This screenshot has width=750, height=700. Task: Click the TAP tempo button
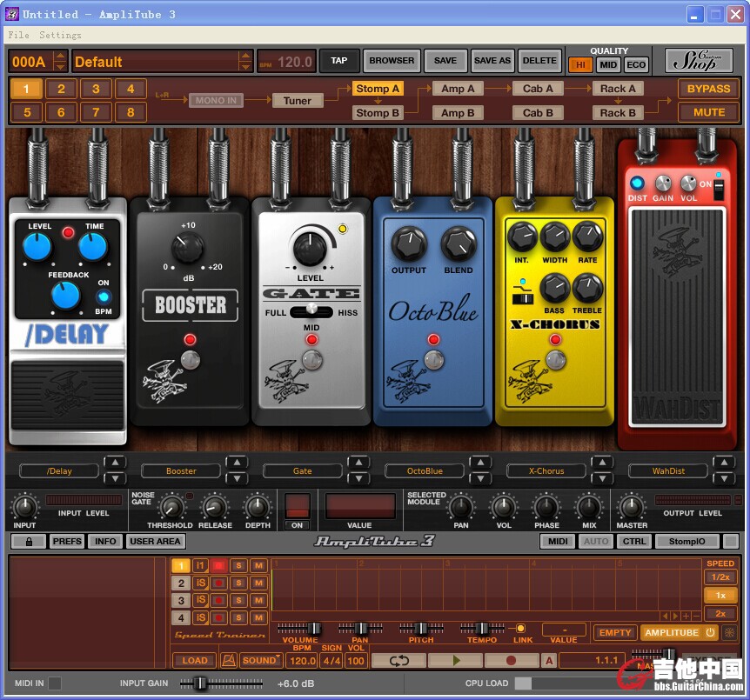(339, 61)
